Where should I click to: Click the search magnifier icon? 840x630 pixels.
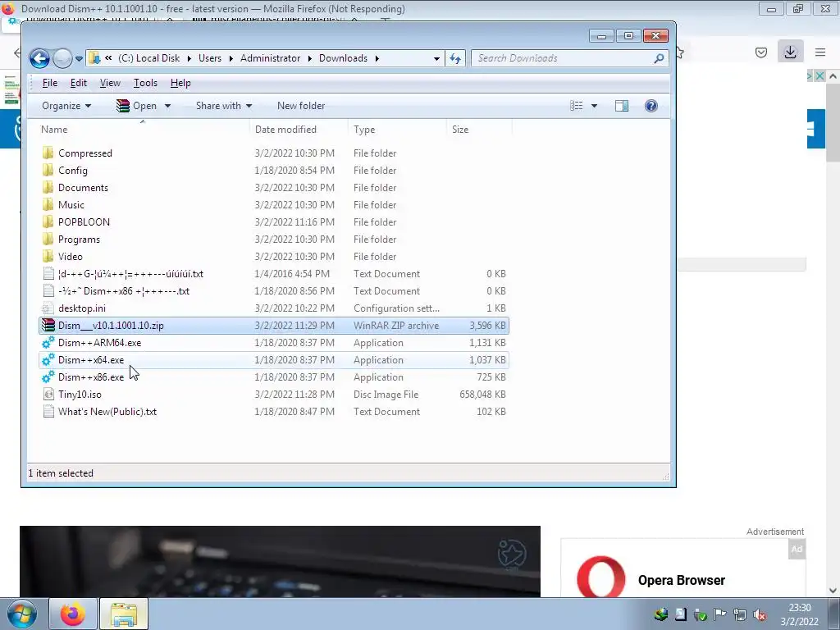point(659,58)
